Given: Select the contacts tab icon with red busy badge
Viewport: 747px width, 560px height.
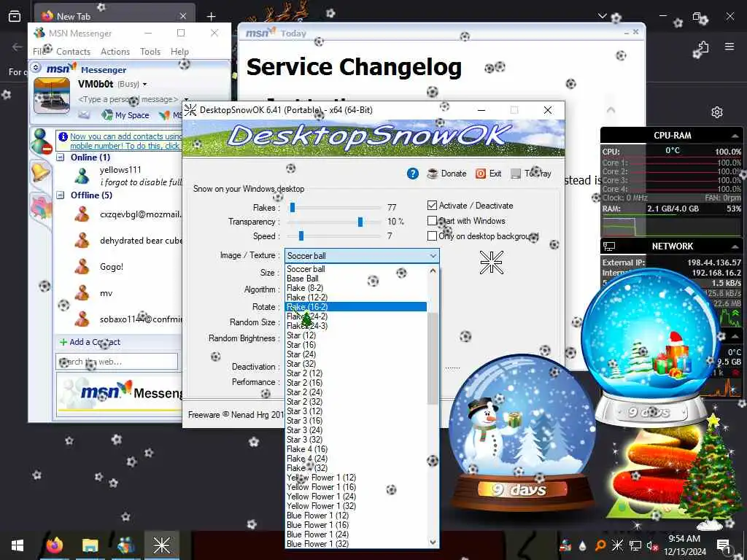Looking at the screenshot, I should [41, 141].
